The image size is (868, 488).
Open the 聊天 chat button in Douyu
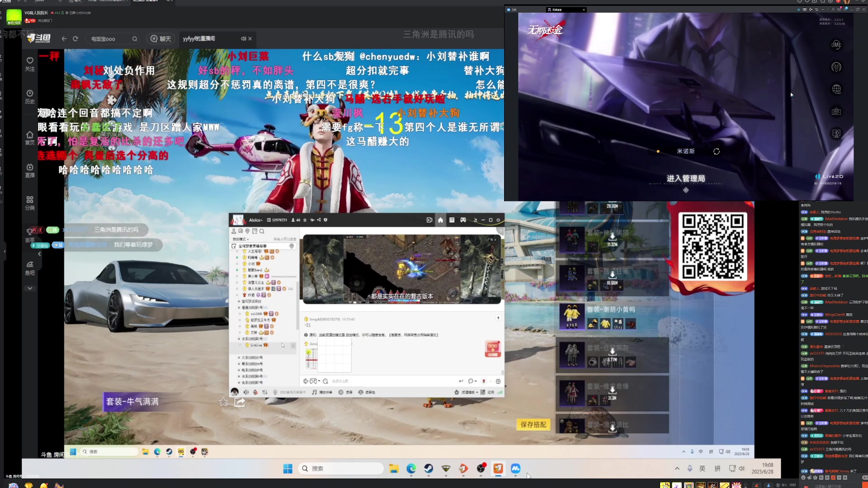[161, 39]
